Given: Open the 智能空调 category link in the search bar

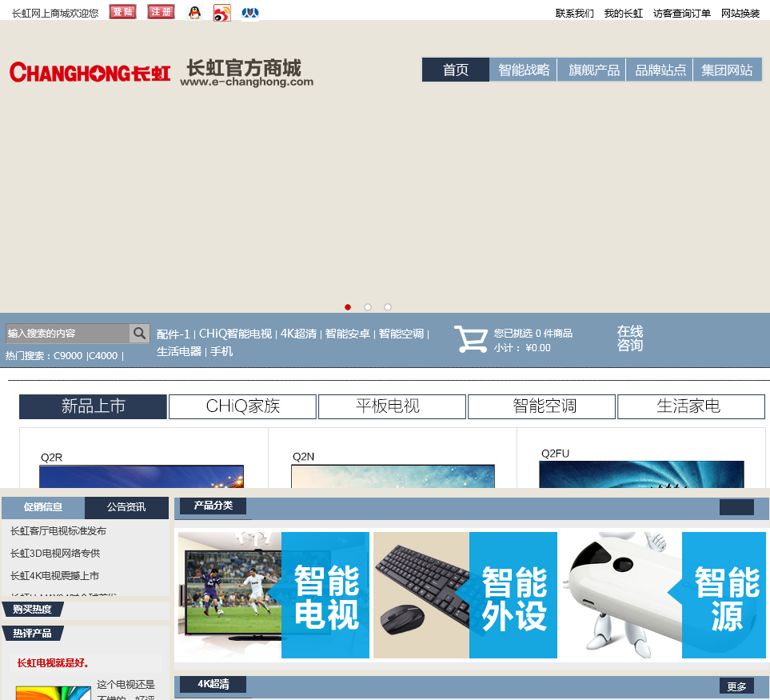Looking at the screenshot, I should pyautogui.click(x=401, y=334).
